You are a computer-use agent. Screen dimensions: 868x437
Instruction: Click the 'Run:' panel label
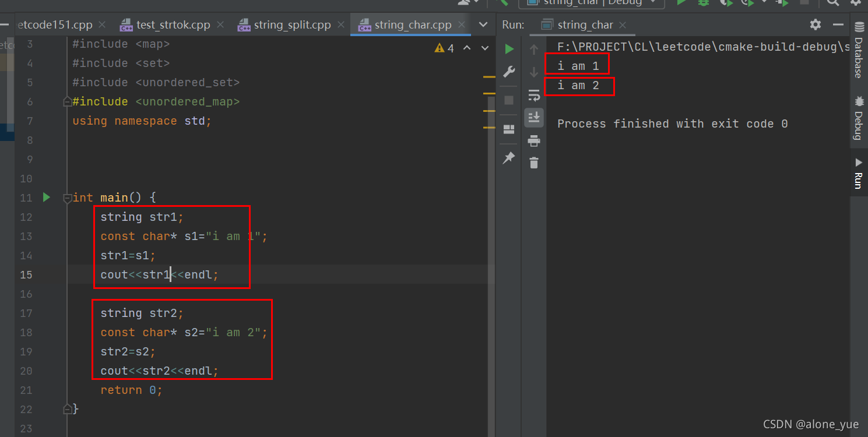pos(513,25)
